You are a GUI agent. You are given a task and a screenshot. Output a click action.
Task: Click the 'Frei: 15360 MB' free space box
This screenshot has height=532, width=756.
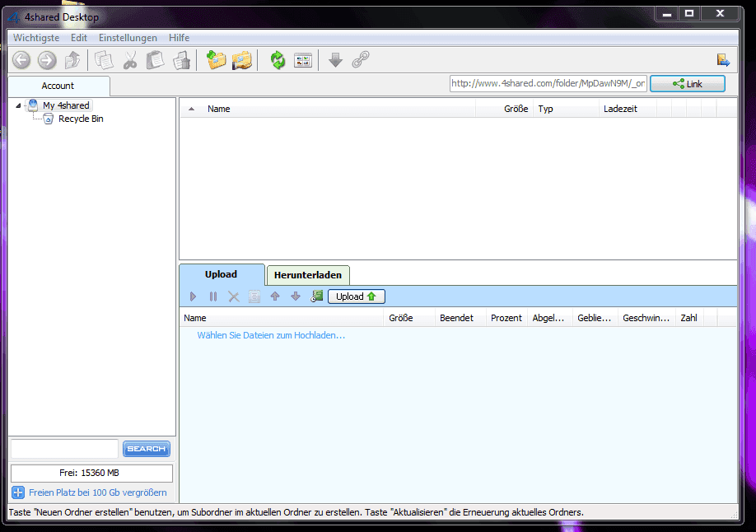point(91,473)
